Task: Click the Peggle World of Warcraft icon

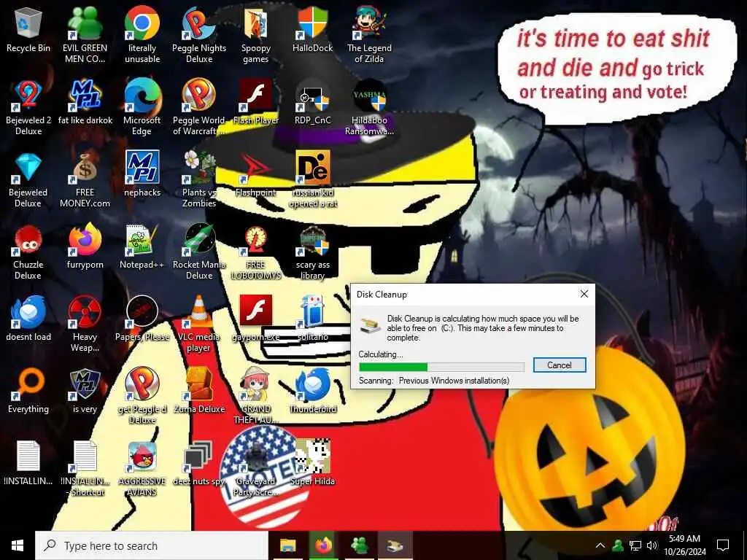Action: (x=199, y=96)
